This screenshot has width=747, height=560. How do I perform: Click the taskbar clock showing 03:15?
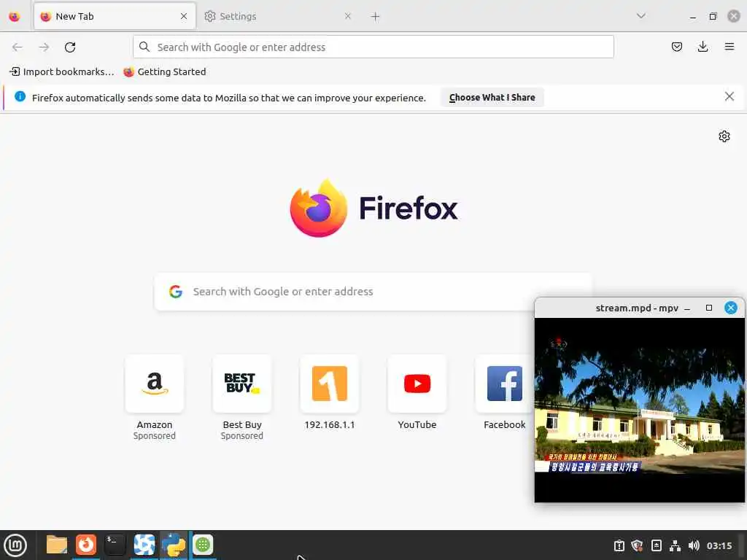click(x=719, y=545)
